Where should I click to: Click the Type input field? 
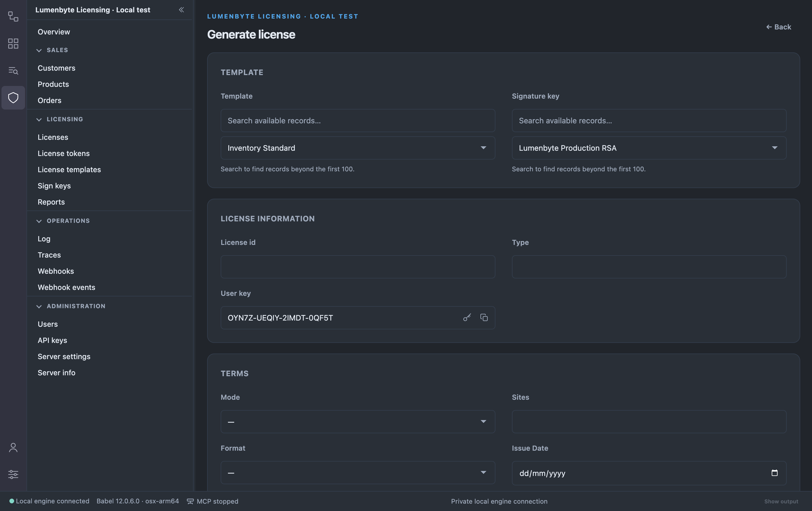pyautogui.click(x=649, y=267)
